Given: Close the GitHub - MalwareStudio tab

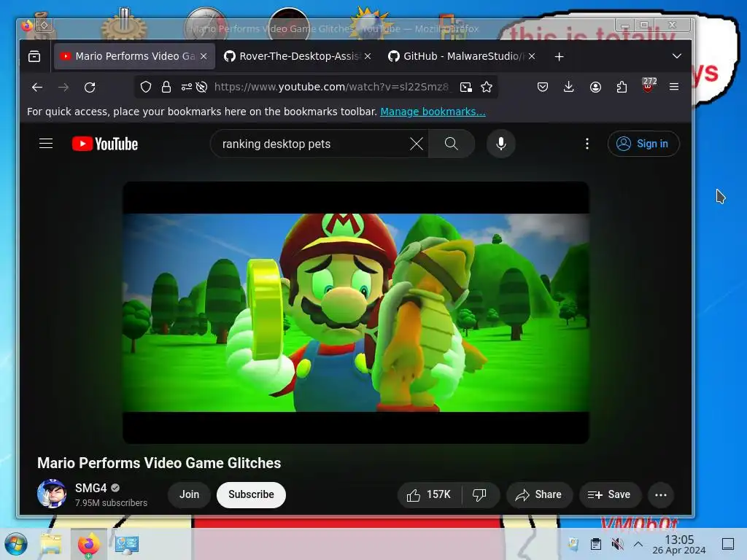Looking at the screenshot, I should (532, 56).
